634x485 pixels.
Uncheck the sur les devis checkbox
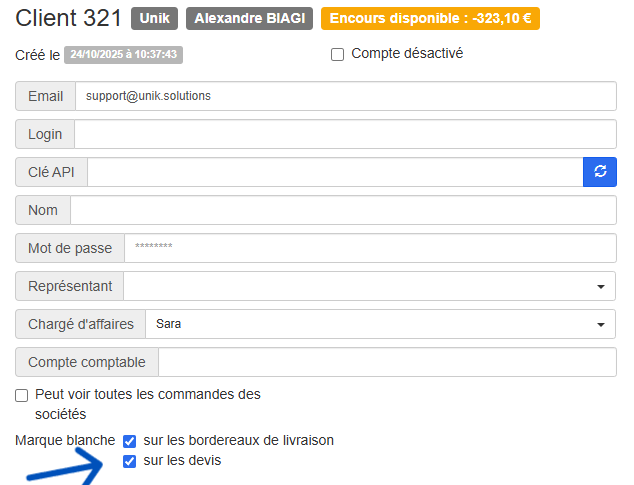(129, 461)
